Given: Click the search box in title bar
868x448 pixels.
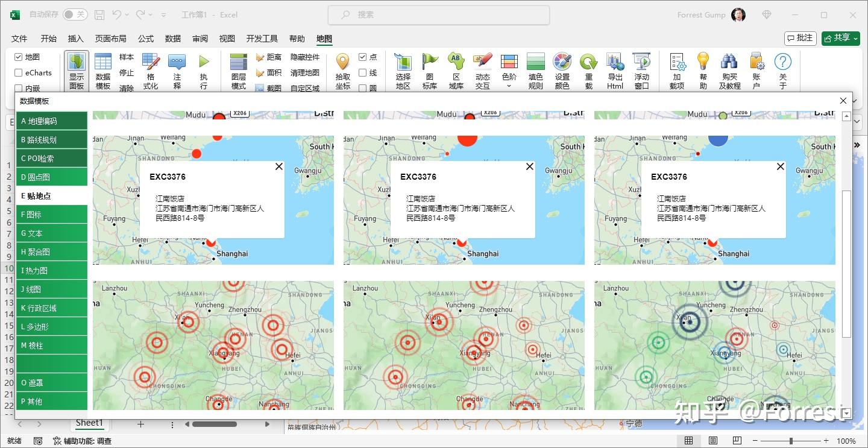Looking at the screenshot, I should [x=438, y=14].
